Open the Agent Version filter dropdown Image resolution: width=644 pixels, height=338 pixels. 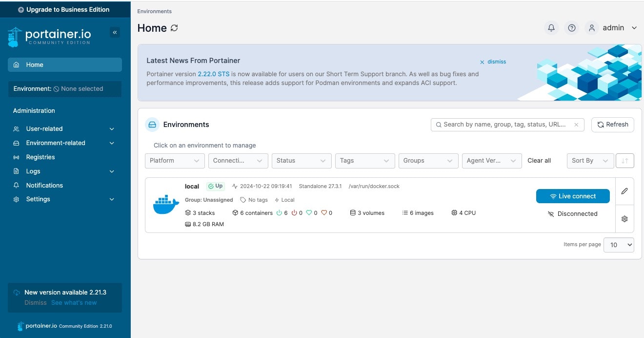tap(492, 161)
